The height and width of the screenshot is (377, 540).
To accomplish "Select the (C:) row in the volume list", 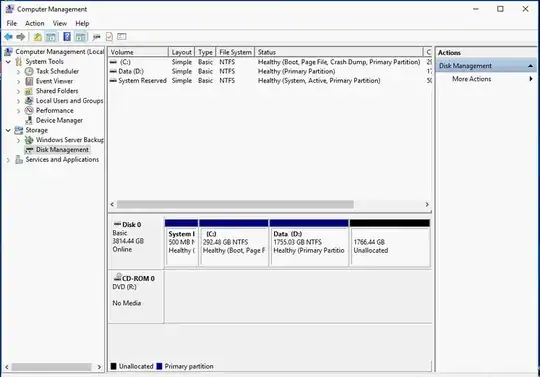I will [x=270, y=62].
